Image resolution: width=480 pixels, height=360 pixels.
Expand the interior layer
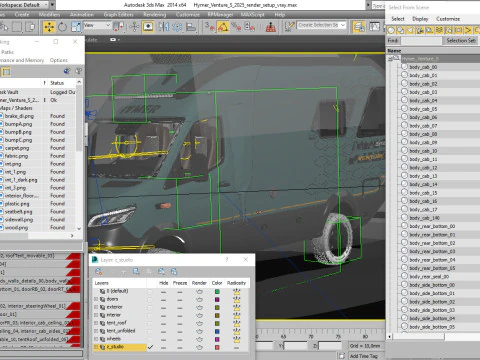pyautogui.click(x=96, y=315)
